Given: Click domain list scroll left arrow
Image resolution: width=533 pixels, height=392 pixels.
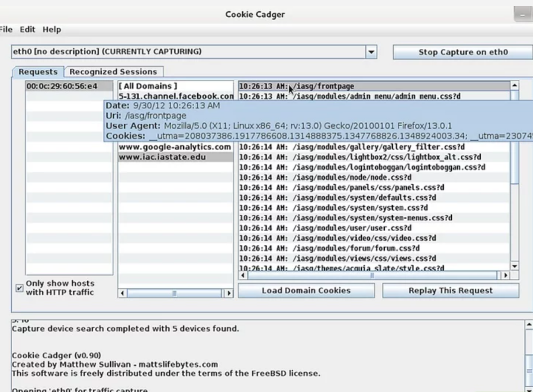Looking at the screenshot, I should [123, 293].
